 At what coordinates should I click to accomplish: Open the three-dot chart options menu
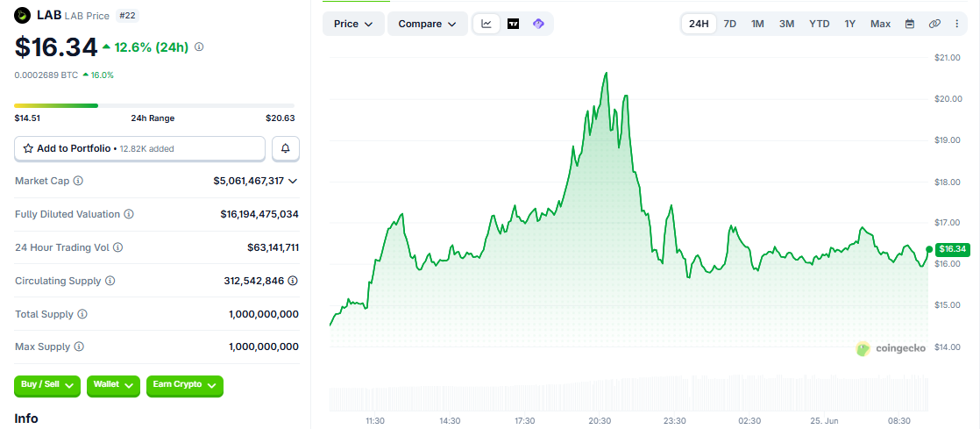coord(957,24)
